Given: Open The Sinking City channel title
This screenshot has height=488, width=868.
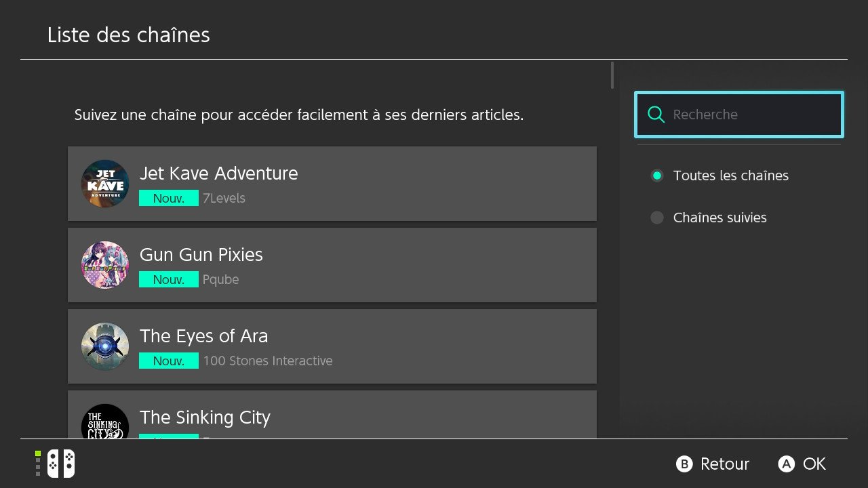Looking at the screenshot, I should click(205, 418).
